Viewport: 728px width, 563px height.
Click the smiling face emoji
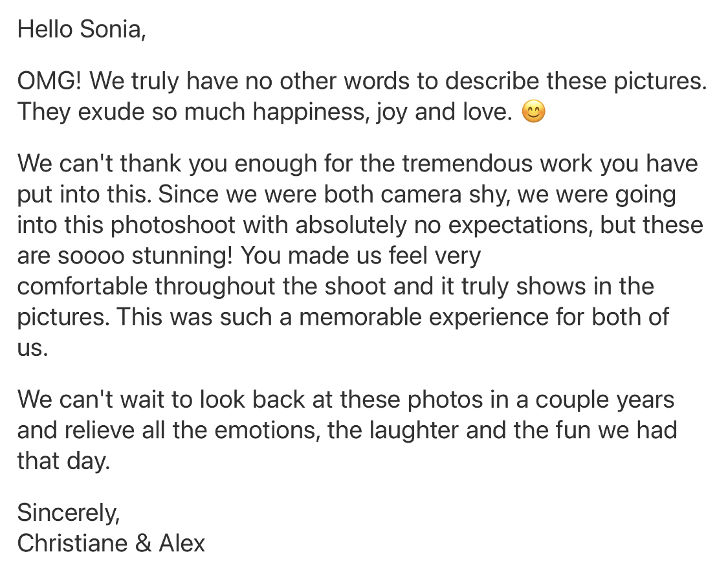pyautogui.click(x=533, y=111)
